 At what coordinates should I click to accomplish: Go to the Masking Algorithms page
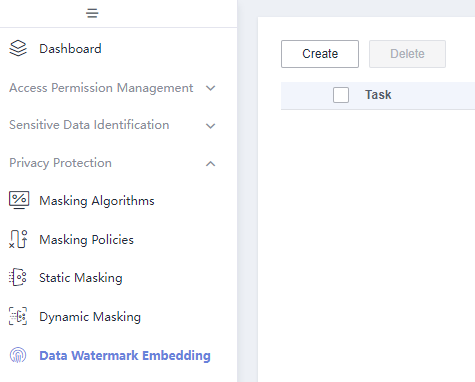[x=97, y=201]
